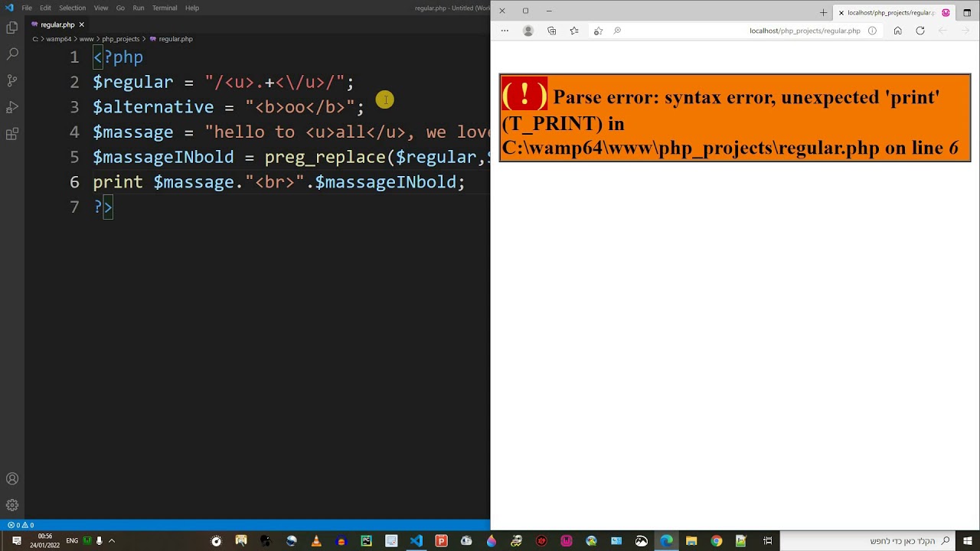The image size is (980, 551).
Task: Select the regular.php editor tab
Action: [57, 24]
